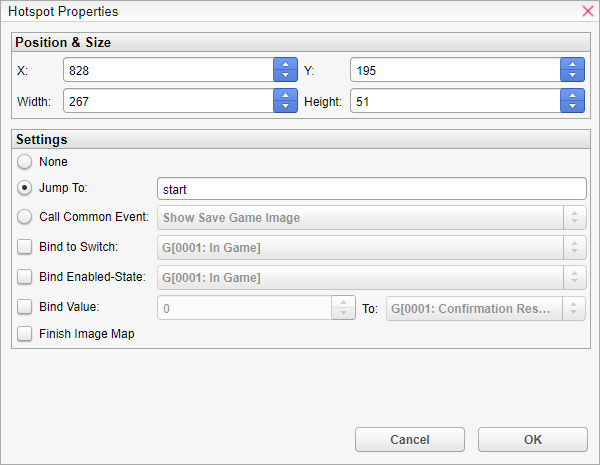600x465 pixels.
Task: Enable the Bind to Switch checkbox
Action: 25,247
